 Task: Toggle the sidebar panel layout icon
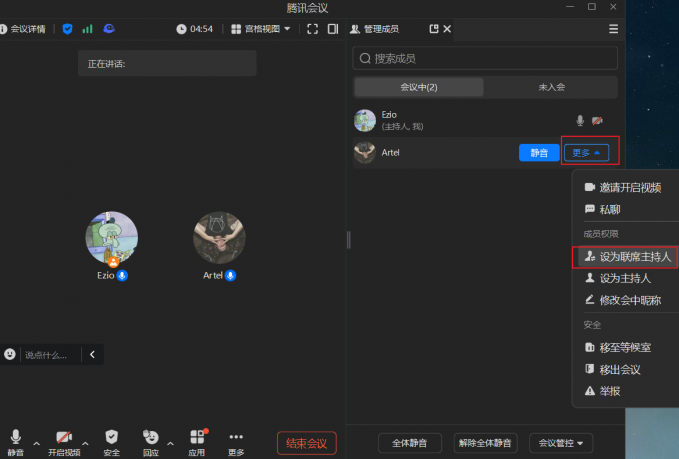[x=333, y=29]
